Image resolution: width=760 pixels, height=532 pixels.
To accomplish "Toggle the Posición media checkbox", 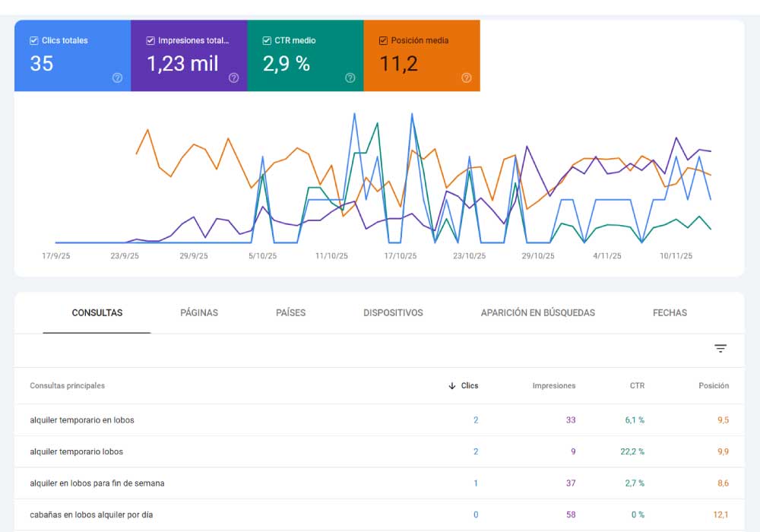I will pyautogui.click(x=383, y=40).
